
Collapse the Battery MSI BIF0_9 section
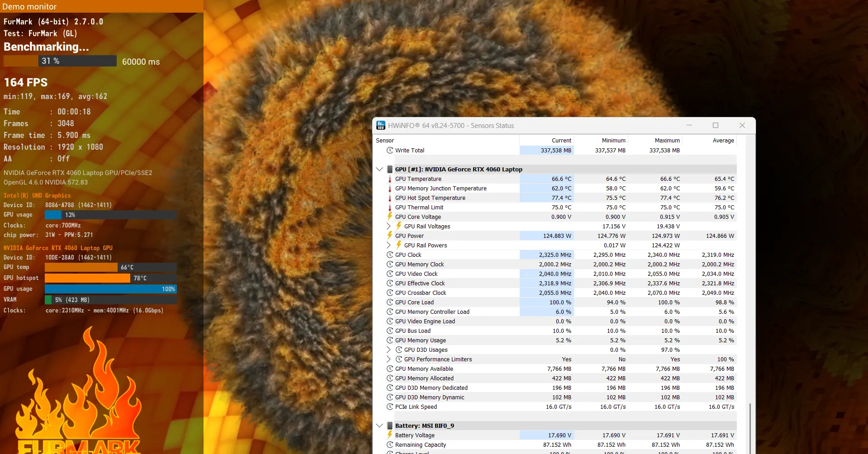click(x=379, y=426)
